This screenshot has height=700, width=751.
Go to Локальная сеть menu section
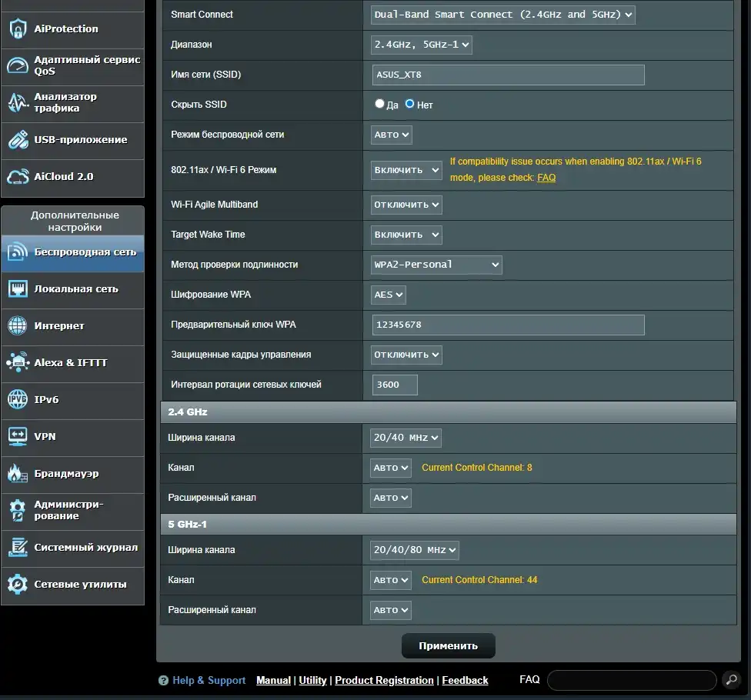point(75,289)
